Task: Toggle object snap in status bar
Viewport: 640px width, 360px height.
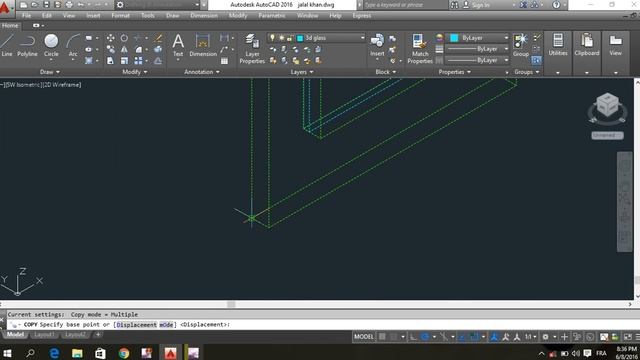Action: 474,337
